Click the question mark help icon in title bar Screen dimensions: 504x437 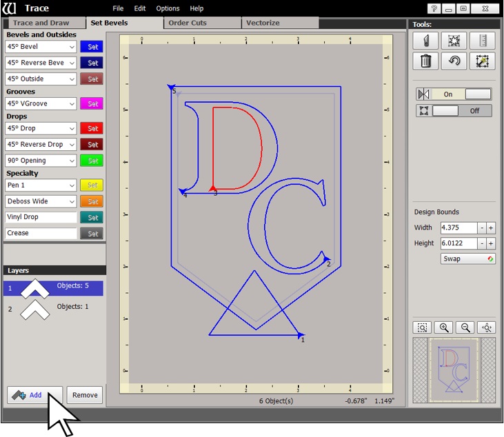[x=434, y=8]
